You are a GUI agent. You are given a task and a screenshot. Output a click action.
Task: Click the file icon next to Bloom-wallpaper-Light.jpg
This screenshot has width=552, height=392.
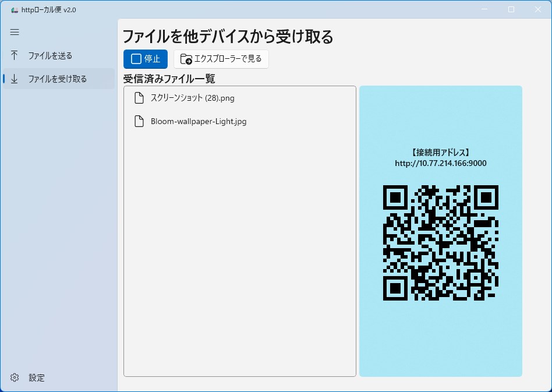tap(139, 121)
